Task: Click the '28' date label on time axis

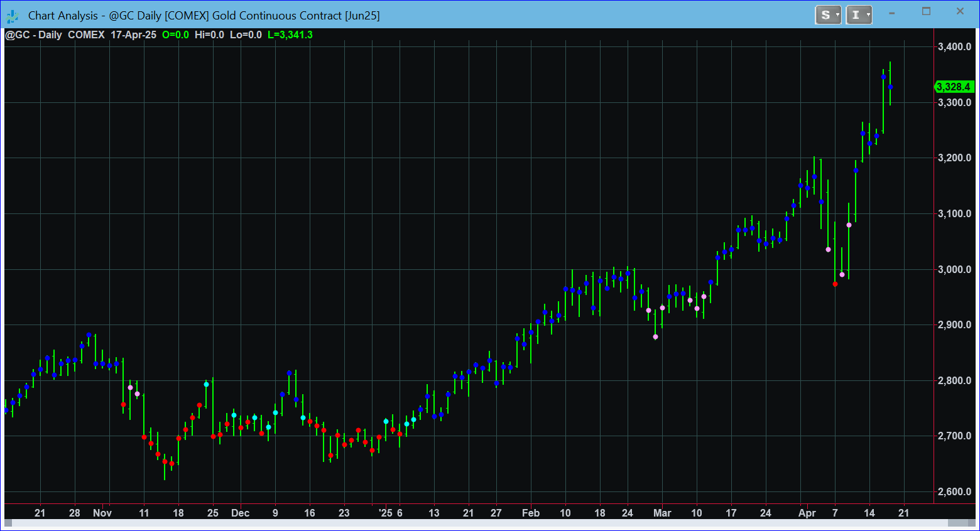Action: [75, 513]
